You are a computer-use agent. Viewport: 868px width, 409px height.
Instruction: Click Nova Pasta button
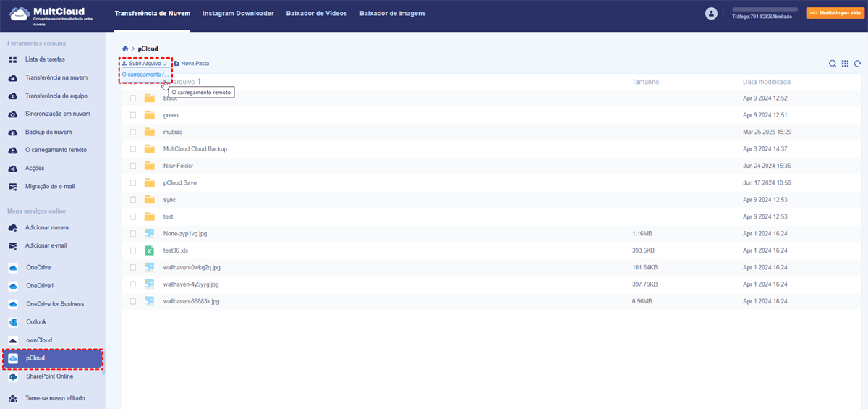tap(192, 64)
